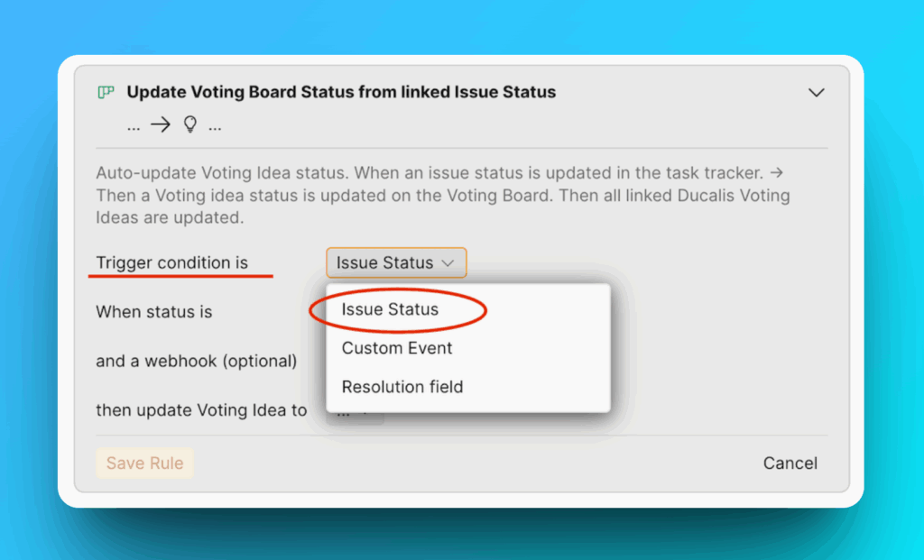Screen dimensions: 924x560
Task: Choose Resolution field from the open menu
Action: pos(402,387)
